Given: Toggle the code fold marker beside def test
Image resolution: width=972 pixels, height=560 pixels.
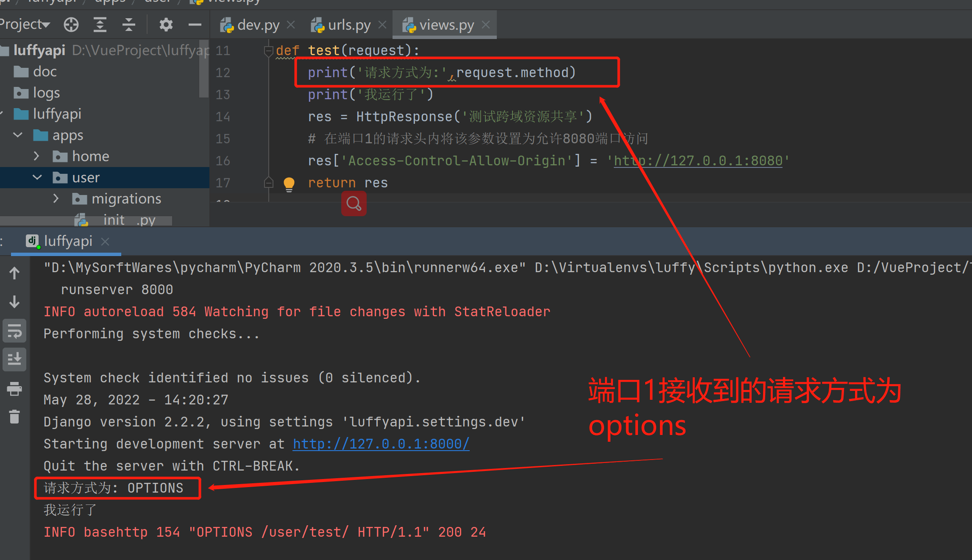Looking at the screenshot, I should [268, 51].
